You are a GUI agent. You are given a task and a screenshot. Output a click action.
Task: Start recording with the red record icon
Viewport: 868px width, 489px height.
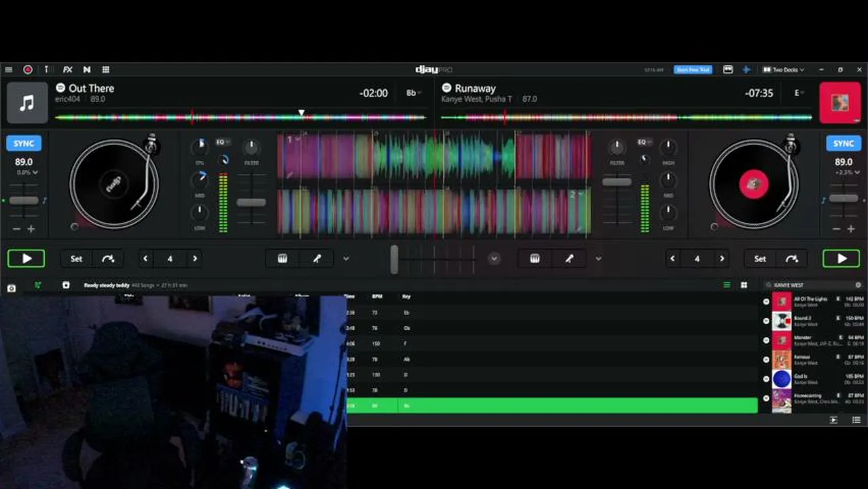tap(28, 69)
